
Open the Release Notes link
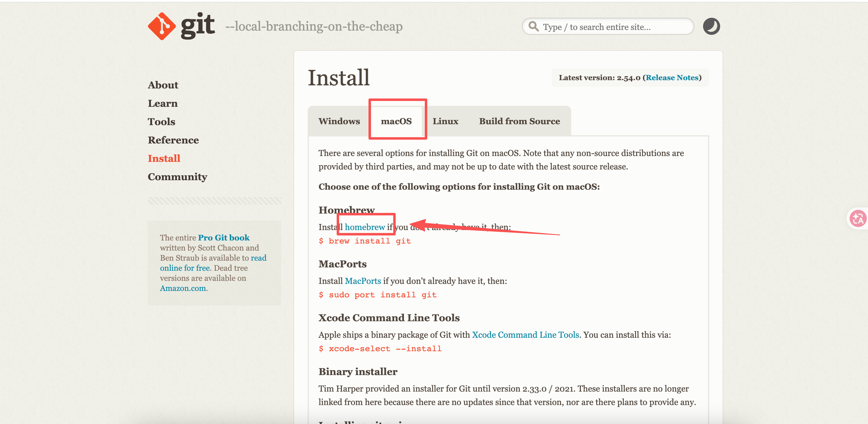point(672,78)
